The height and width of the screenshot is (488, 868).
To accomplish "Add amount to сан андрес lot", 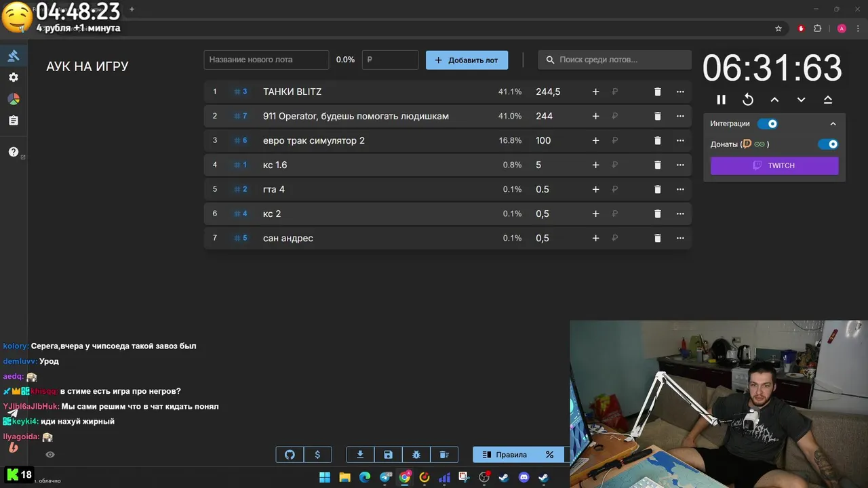I will coord(595,238).
